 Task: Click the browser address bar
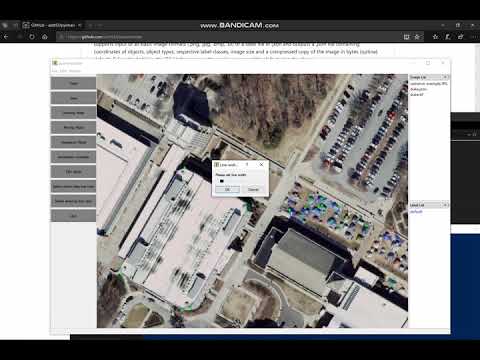(230, 37)
